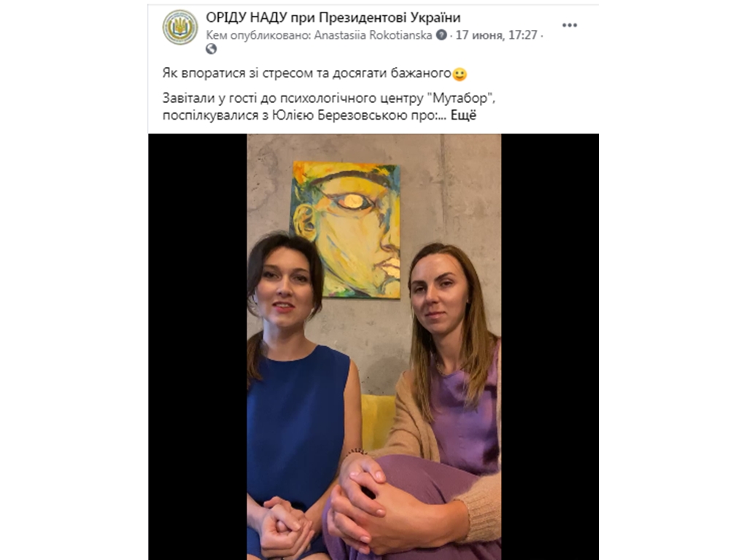The width and height of the screenshot is (747, 560).
Task: Click the Кем опубликовано label
Action: (x=258, y=35)
